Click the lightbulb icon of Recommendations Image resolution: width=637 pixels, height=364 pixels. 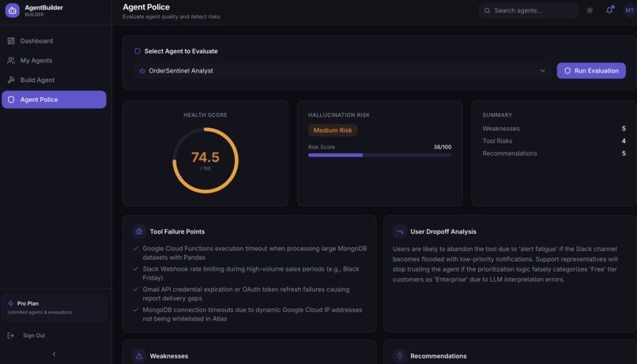tap(400, 356)
